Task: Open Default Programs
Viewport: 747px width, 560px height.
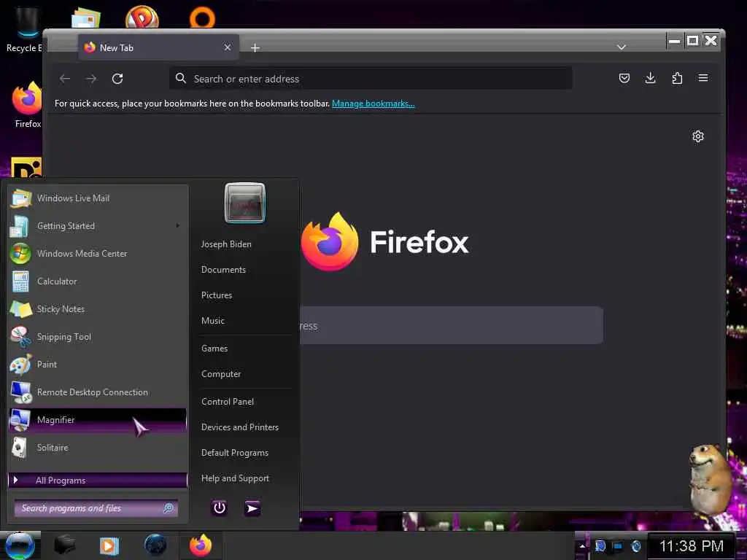Action: (235, 453)
